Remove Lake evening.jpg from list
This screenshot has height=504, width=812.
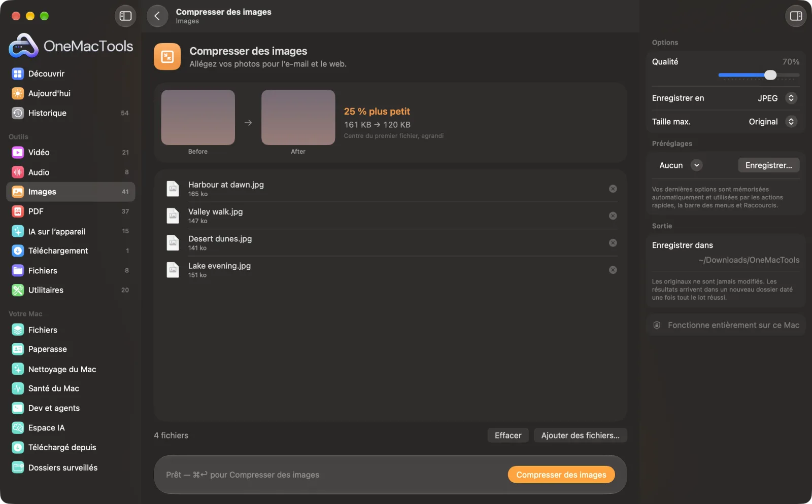[x=613, y=270]
